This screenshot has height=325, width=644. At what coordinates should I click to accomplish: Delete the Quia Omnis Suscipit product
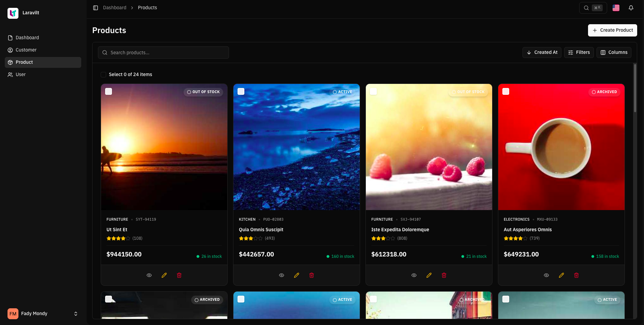[312, 275]
